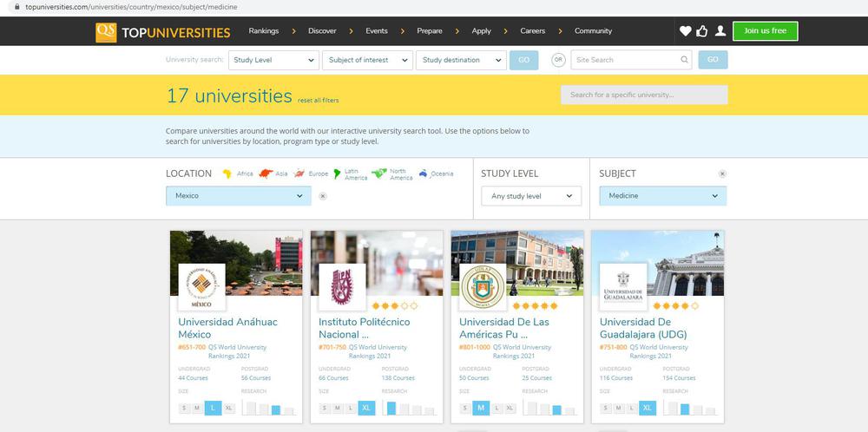Open Universidad De Las Américas title link
The image size is (868, 432).
point(505,328)
